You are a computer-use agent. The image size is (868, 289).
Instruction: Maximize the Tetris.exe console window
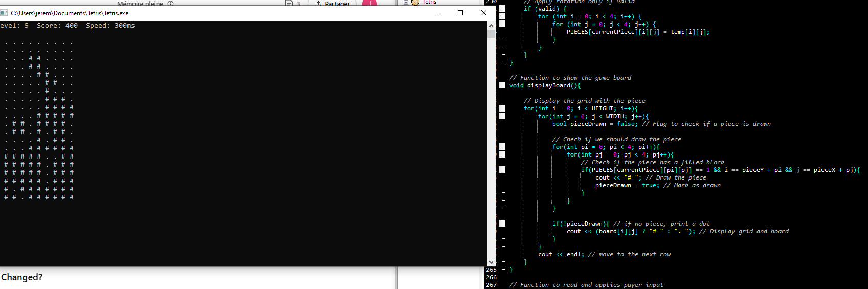click(x=460, y=13)
